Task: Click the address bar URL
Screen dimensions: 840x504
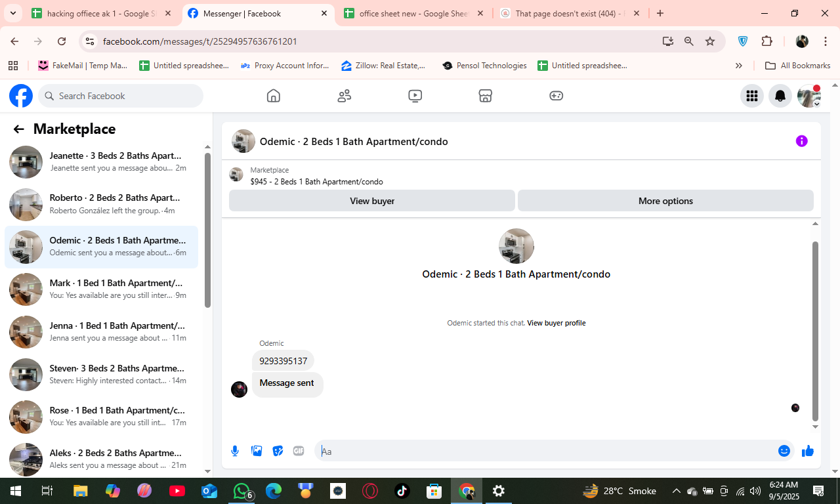Action: [200, 41]
